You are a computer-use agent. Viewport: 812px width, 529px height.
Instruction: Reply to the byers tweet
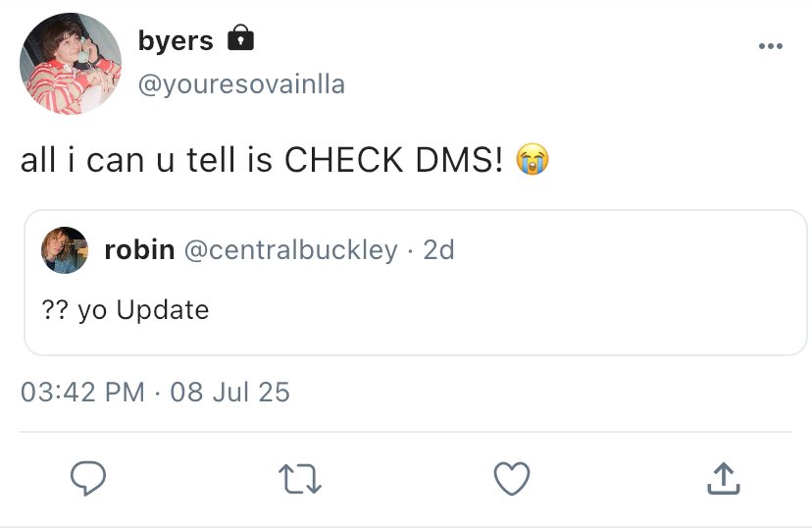click(x=89, y=479)
